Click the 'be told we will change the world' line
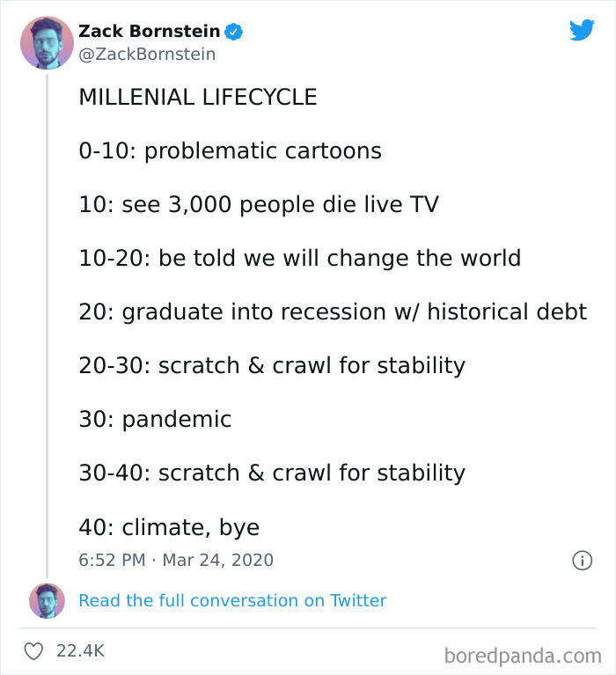Screen dimensions: 616x675 pos(299,258)
